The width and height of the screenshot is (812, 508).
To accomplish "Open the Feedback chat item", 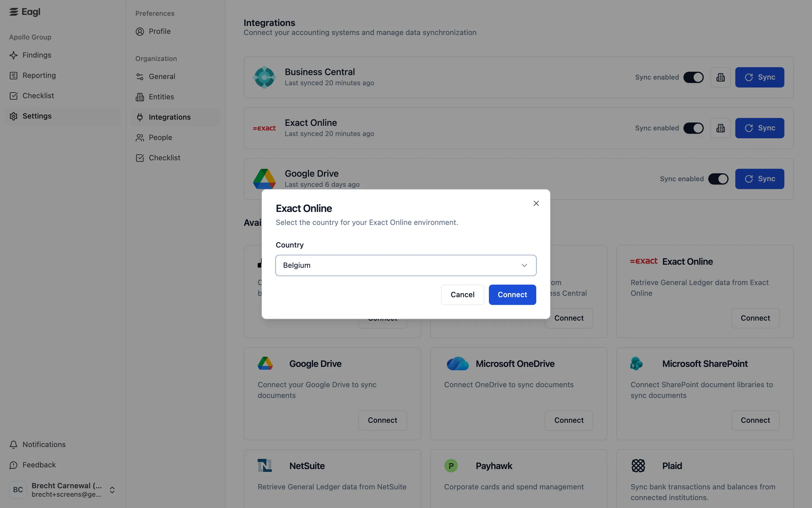I will pyautogui.click(x=63, y=465).
